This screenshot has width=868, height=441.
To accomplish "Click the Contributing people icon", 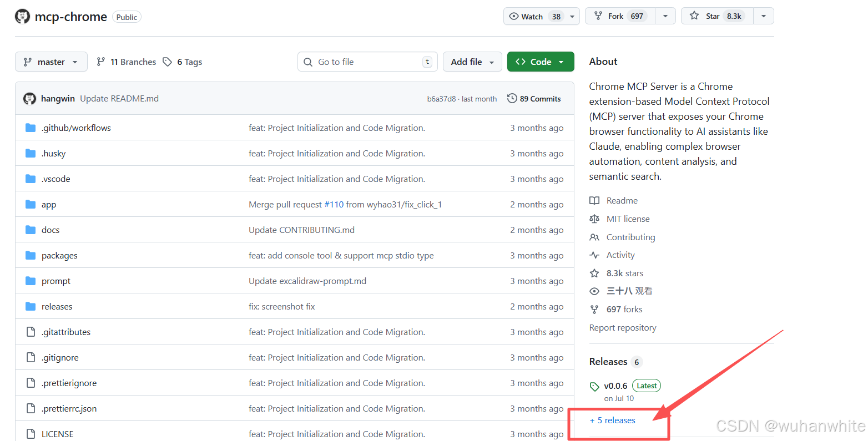I will pyautogui.click(x=594, y=237).
